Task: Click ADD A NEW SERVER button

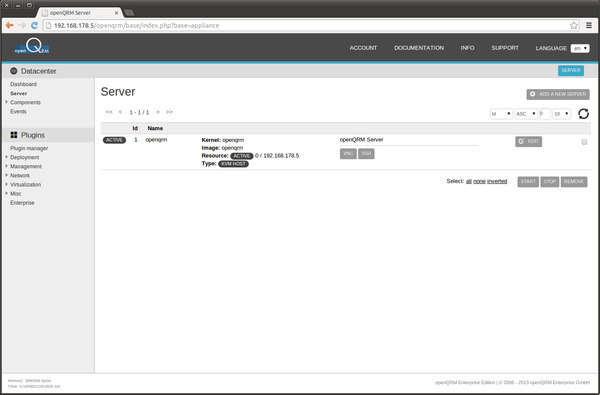Action: click(x=558, y=94)
